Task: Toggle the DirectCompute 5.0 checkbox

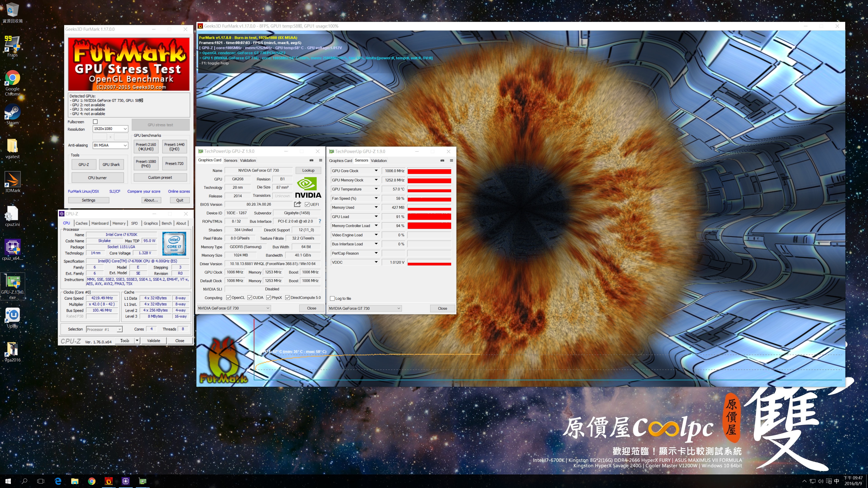Action: point(288,298)
